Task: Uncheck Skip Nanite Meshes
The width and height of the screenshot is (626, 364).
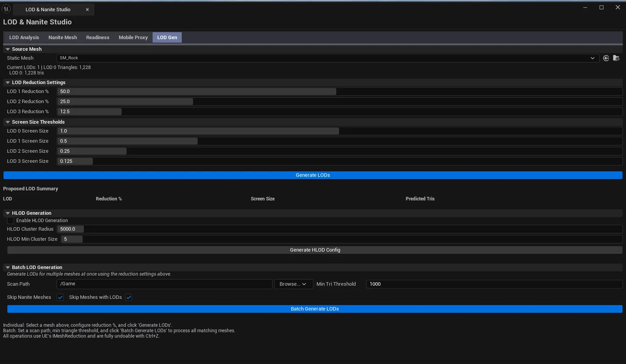Action: [60, 298]
